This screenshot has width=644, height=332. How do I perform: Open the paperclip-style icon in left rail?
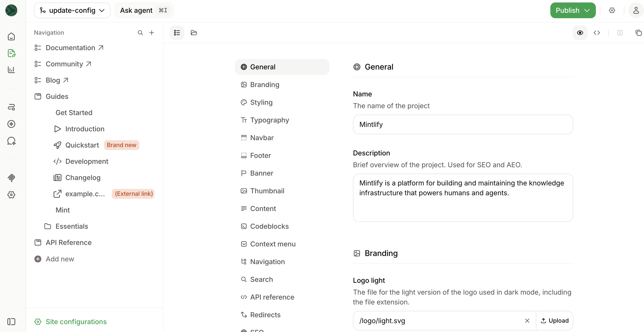(x=11, y=178)
